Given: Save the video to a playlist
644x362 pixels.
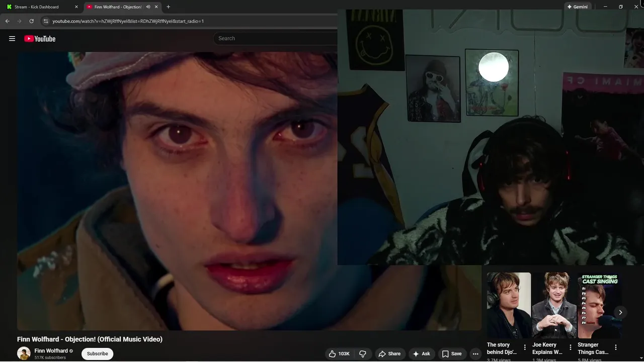Looking at the screenshot, I should (451, 354).
